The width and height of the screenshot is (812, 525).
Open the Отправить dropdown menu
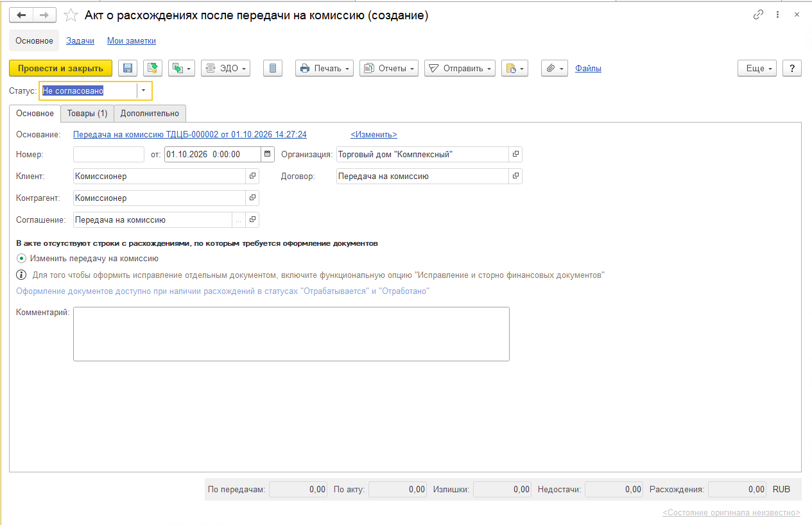click(x=460, y=68)
